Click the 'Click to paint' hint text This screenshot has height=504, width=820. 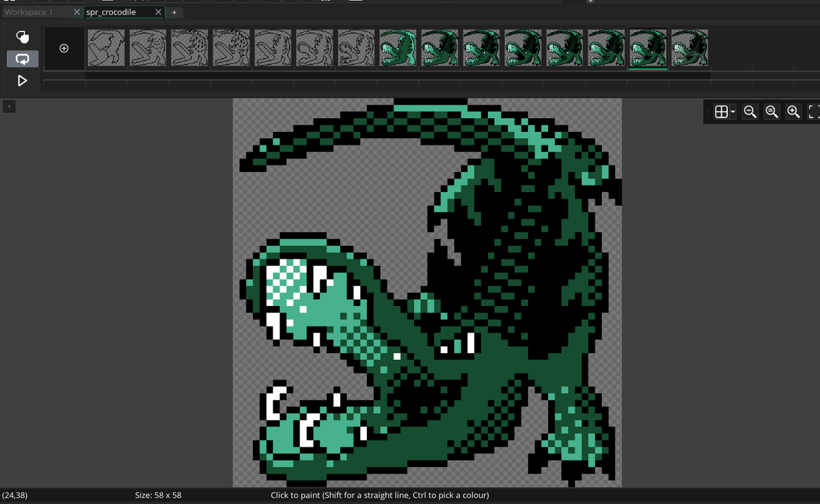point(379,495)
